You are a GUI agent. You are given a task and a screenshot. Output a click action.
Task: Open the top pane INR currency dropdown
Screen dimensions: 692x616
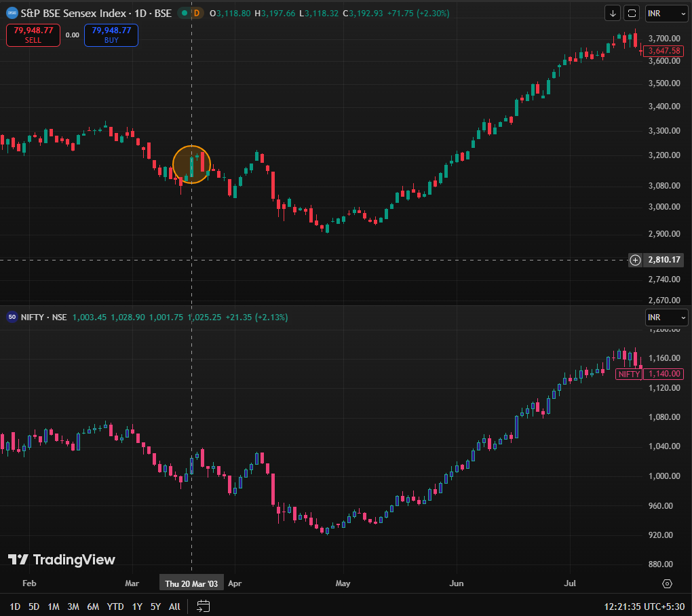pos(666,13)
